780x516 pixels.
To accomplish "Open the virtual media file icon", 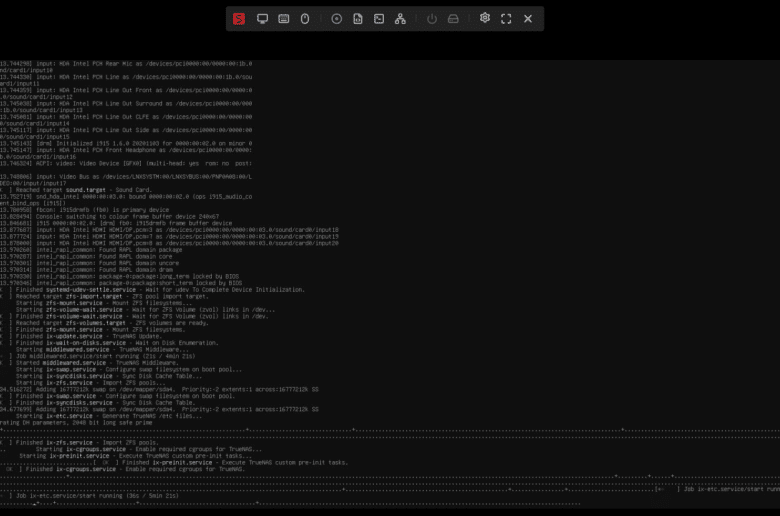I will click(358, 19).
